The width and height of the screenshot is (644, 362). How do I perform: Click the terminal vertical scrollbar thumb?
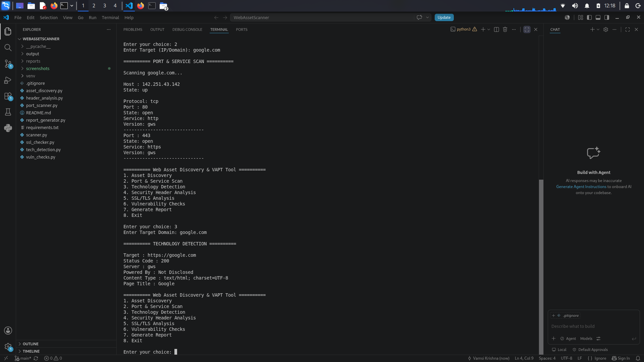(x=541, y=267)
